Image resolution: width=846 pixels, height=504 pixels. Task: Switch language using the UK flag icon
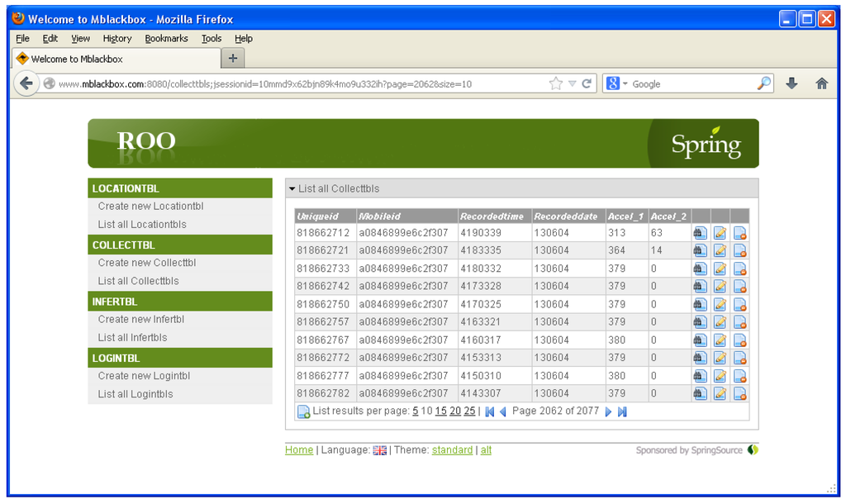[380, 450]
